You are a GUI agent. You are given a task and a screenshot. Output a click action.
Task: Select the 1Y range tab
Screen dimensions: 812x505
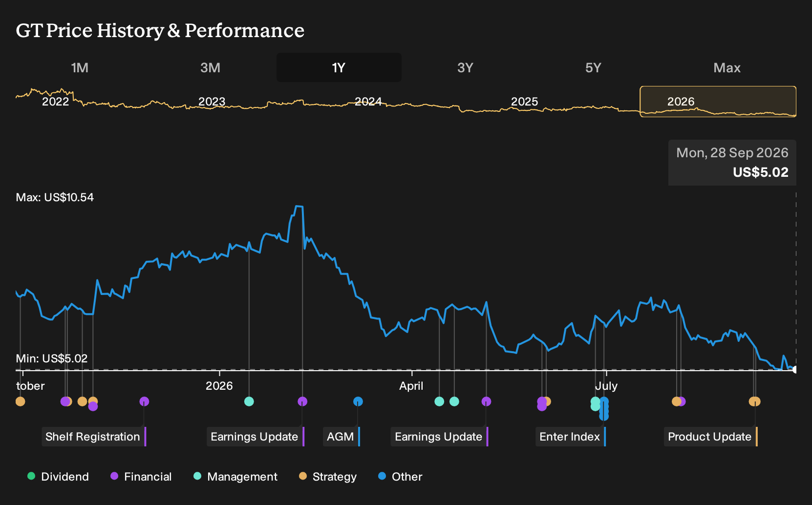[x=339, y=67]
